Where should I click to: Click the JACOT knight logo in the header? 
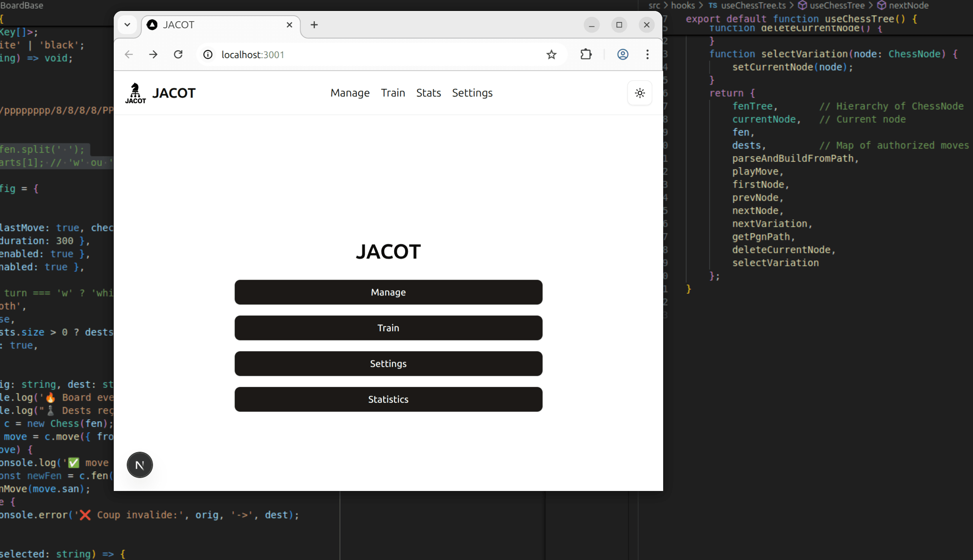point(135,93)
